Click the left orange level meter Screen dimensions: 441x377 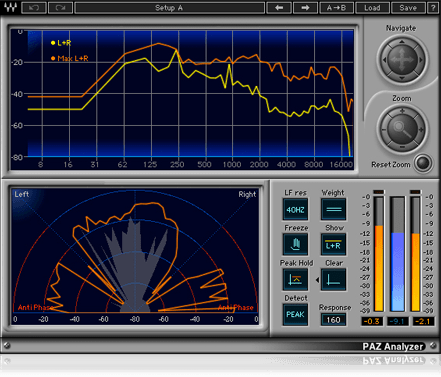coord(379,254)
